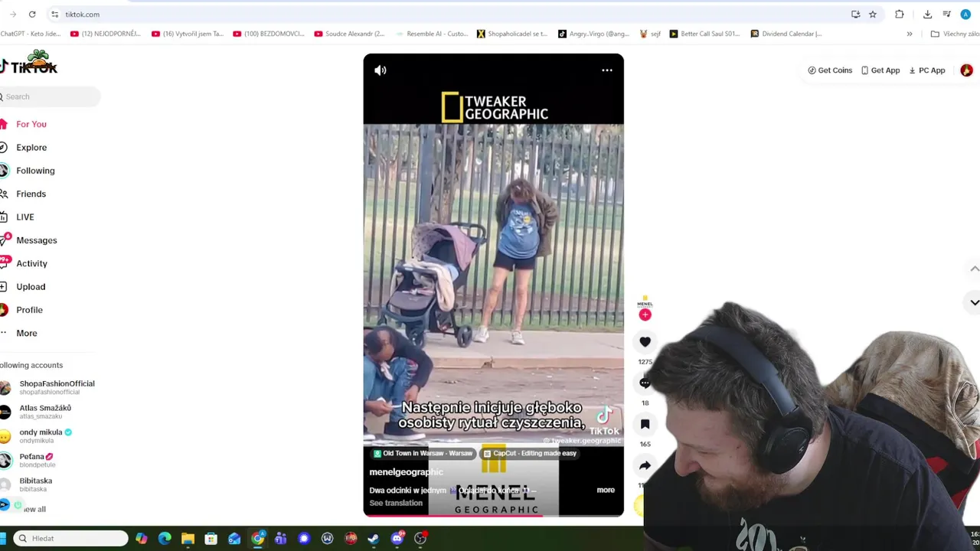
Task: Open the Chrome profile avatar A
Action: [x=966, y=15]
